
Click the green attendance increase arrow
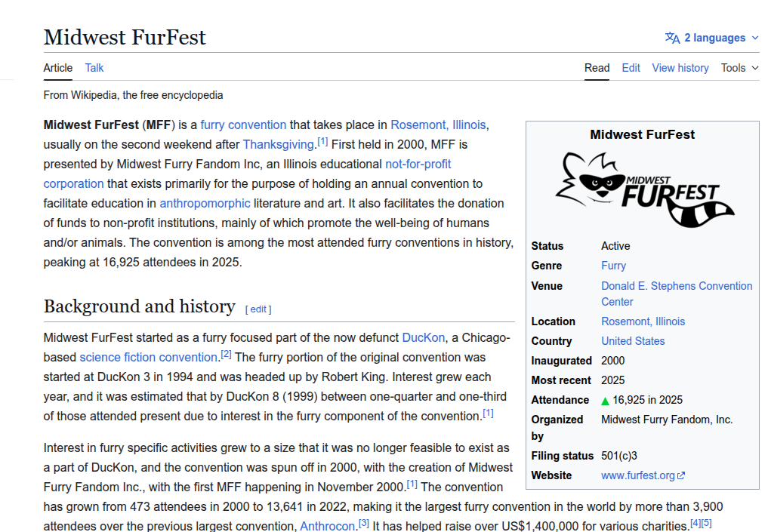click(605, 401)
